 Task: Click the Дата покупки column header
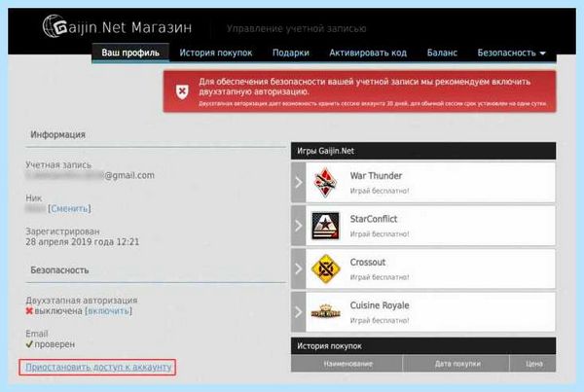tap(457, 364)
